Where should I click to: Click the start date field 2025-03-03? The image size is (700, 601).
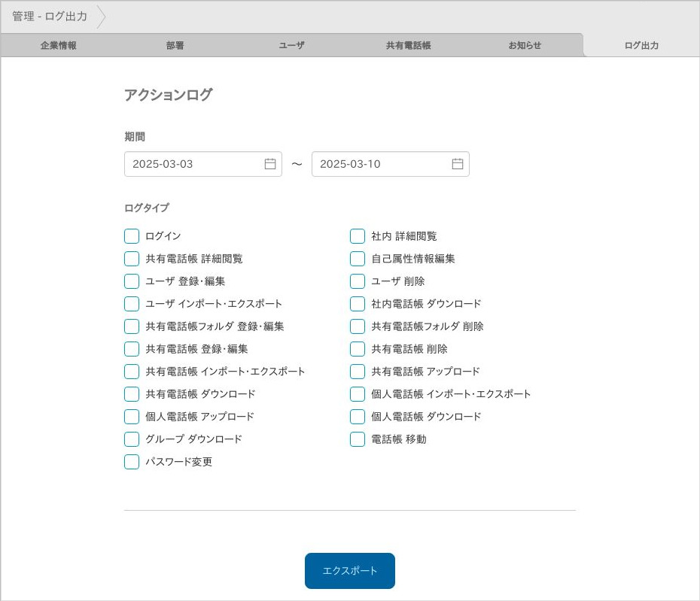203,164
